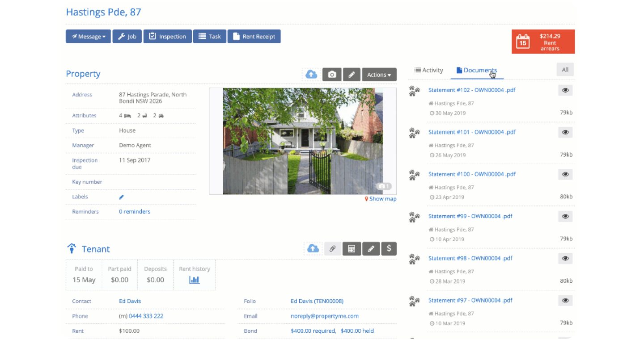
Task: Open the Message dropdown button
Action: pos(88,37)
